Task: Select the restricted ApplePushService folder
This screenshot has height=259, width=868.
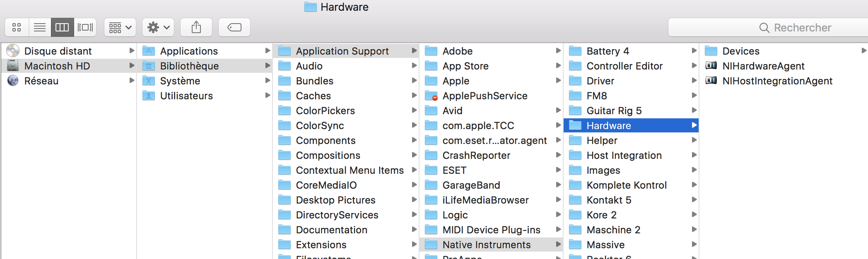Action: click(491, 96)
